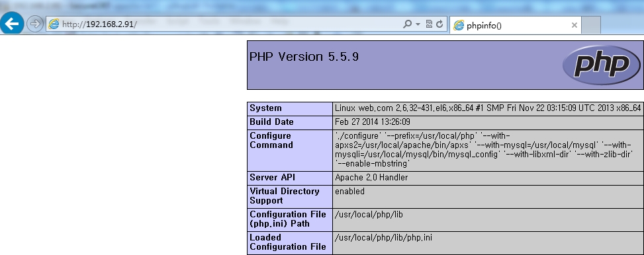Click the './configure' command value text

point(484,150)
